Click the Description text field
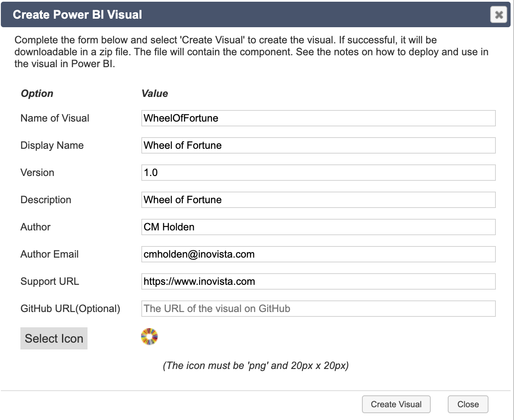This screenshot has width=514, height=420. click(x=318, y=200)
